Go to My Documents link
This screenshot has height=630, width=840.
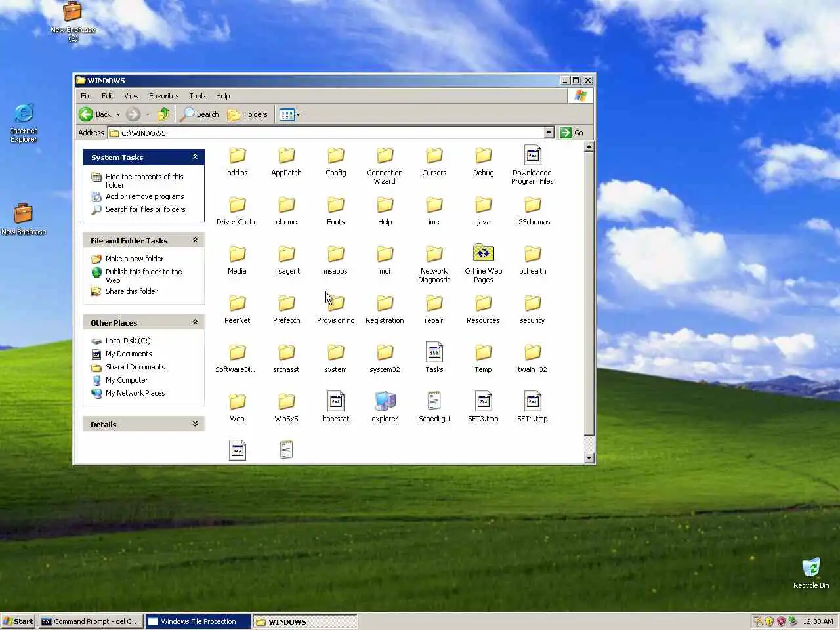pyautogui.click(x=129, y=354)
